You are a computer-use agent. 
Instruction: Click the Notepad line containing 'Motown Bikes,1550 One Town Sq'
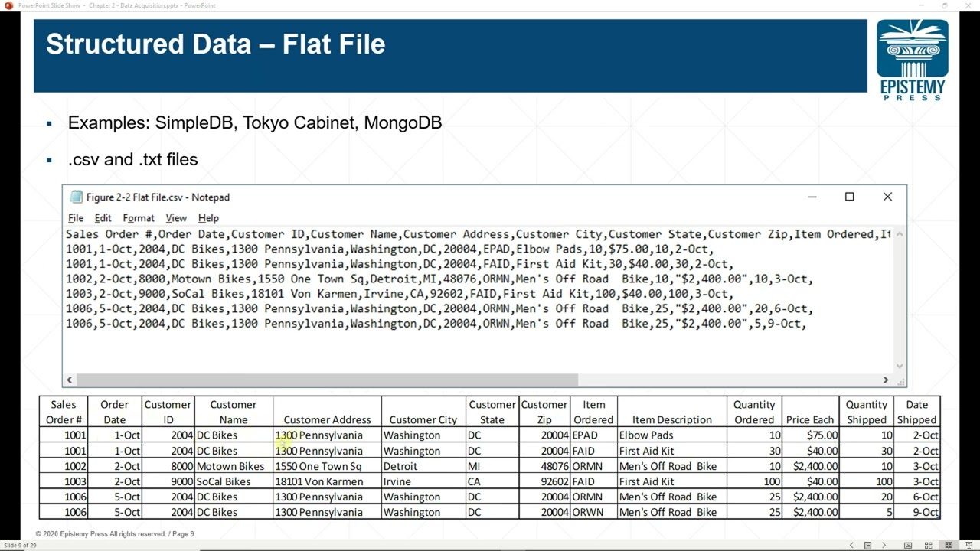coord(439,279)
